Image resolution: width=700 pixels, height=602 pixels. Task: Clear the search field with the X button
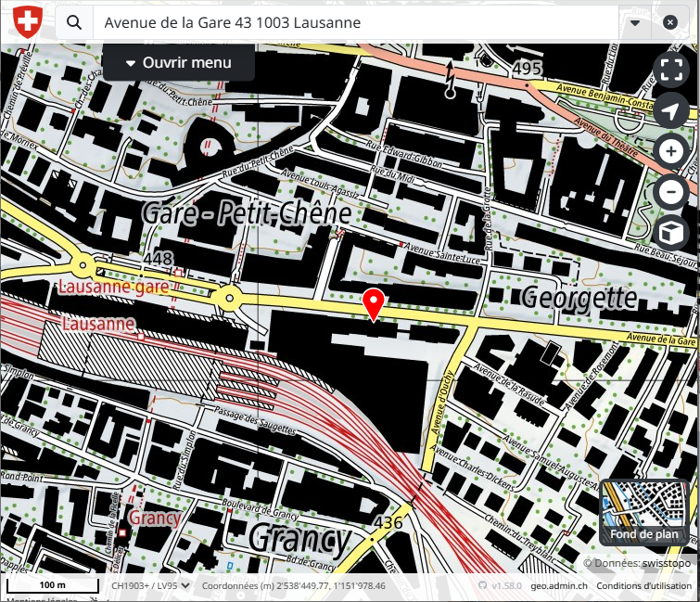pyautogui.click(x=670, y=22)
